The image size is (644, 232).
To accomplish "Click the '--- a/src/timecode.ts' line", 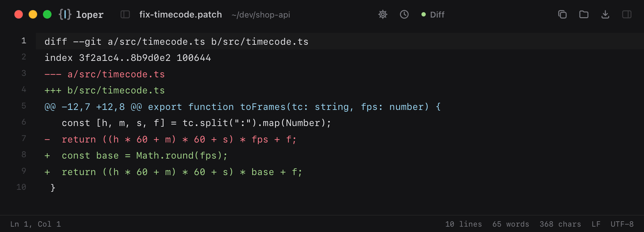I will pyautogui.click(x=104, y=74).
